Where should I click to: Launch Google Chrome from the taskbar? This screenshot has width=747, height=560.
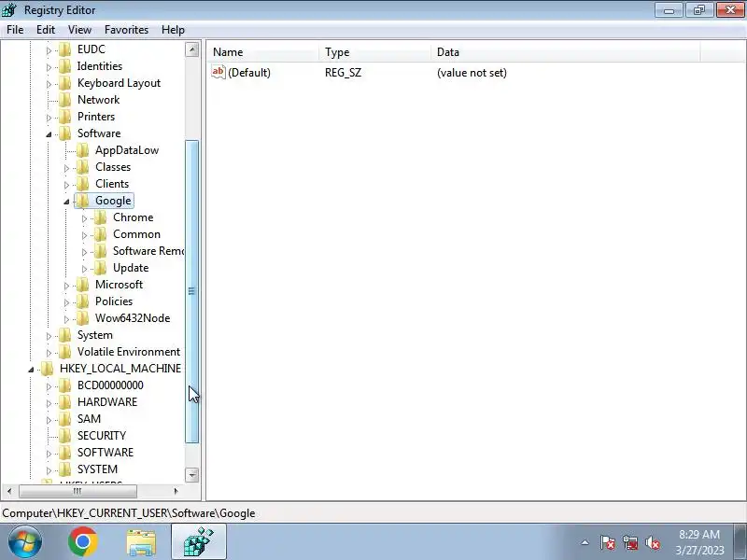[x=83, y=541]
